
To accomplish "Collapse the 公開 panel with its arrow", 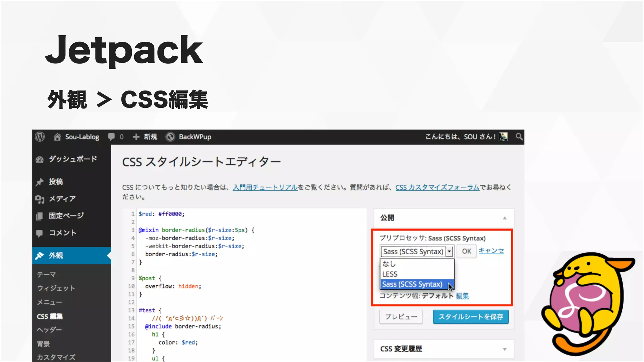I will (505, 218).
